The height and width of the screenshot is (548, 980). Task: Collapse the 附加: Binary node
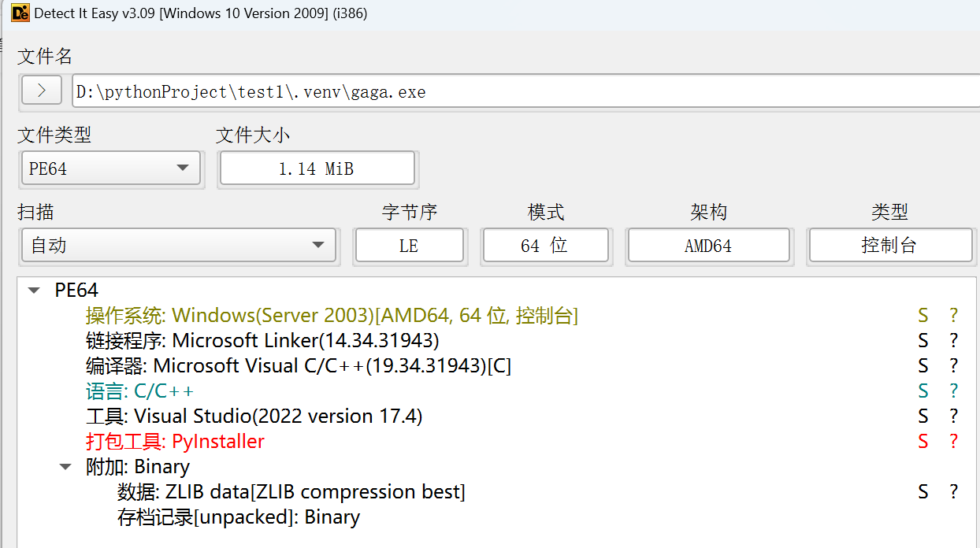point(65,467)
